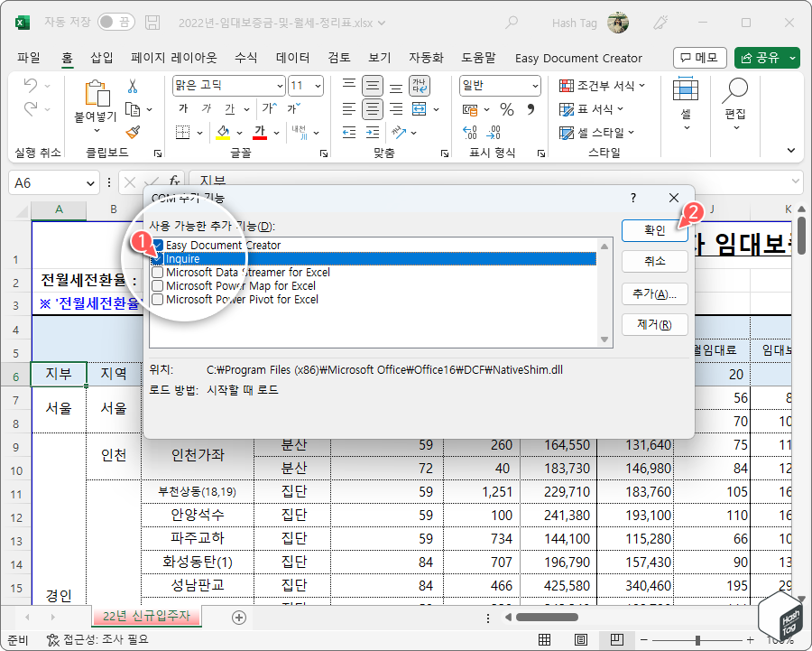The height and width of the screenshot is (651, 812).
Task: Align text to the top
Action: coord(349,86)
